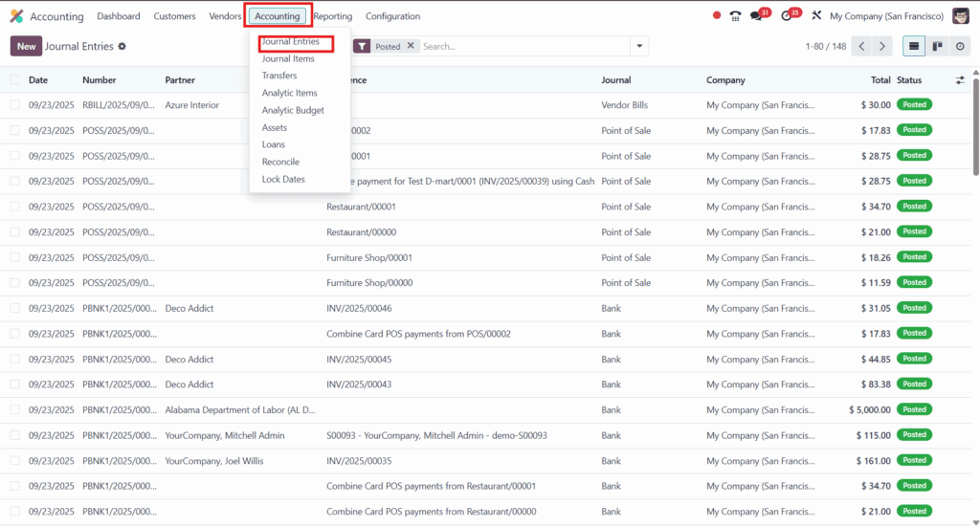Viewport: 980px width, 527px height.
Task: Check the Alabama Department of Labor row
Action: 14,410
